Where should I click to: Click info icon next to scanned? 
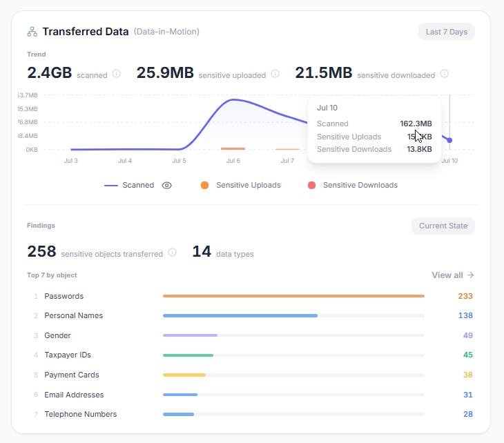tap(117, 74)
